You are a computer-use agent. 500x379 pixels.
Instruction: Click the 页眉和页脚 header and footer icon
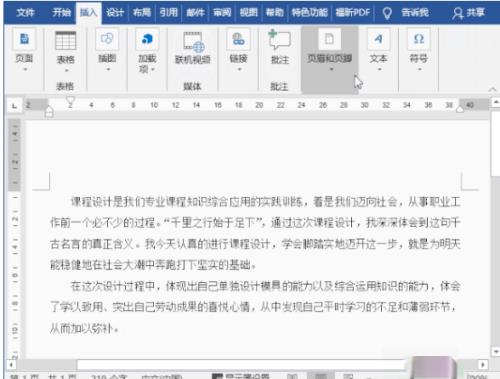coord(329,39)
